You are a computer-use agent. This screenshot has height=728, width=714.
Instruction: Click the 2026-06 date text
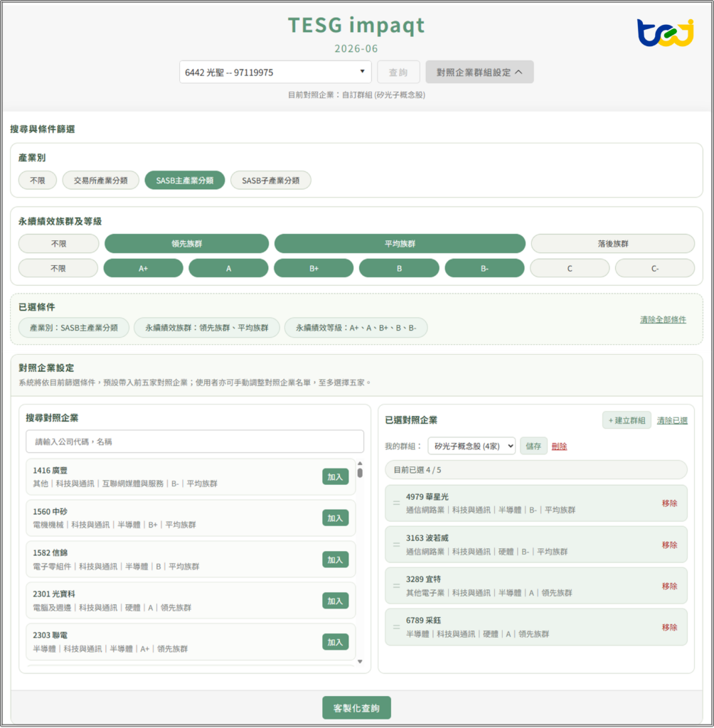point(356,48)
